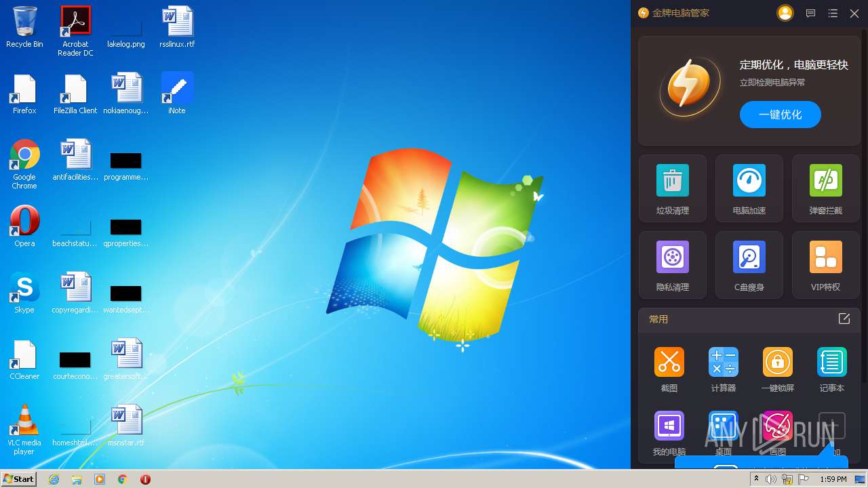This screenshot has width=868, height=488.
Task: Click the 一键优化 one-click optimize button
Action: click(780, 115)
